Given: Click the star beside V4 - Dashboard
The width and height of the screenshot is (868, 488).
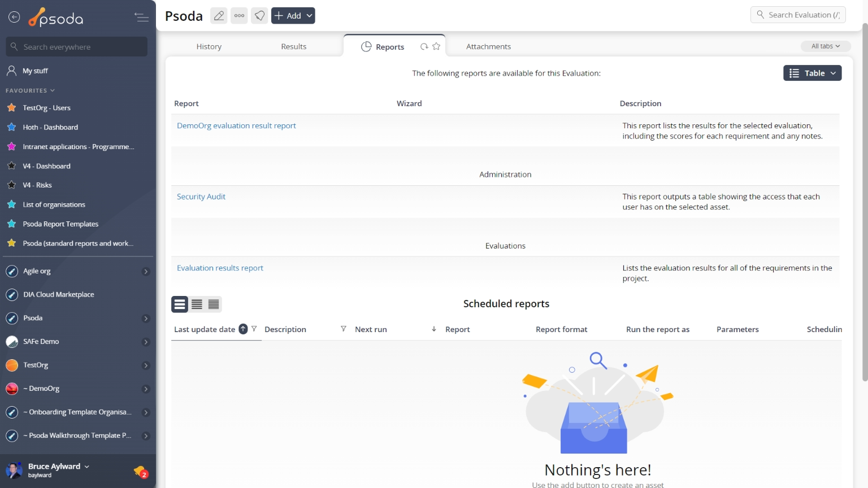Looking at the screenshot, I should coord(11,165).
